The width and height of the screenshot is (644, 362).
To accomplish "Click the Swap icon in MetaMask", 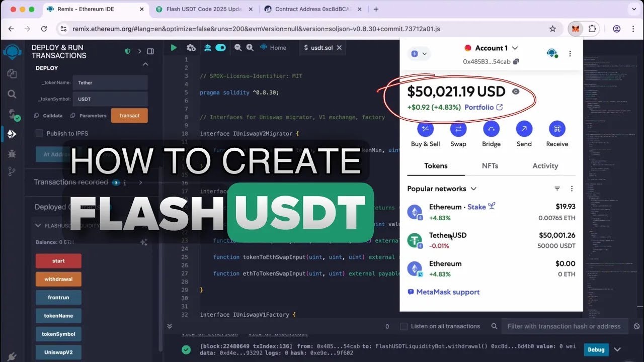I will pyautogui.click(x=458, y=129).
